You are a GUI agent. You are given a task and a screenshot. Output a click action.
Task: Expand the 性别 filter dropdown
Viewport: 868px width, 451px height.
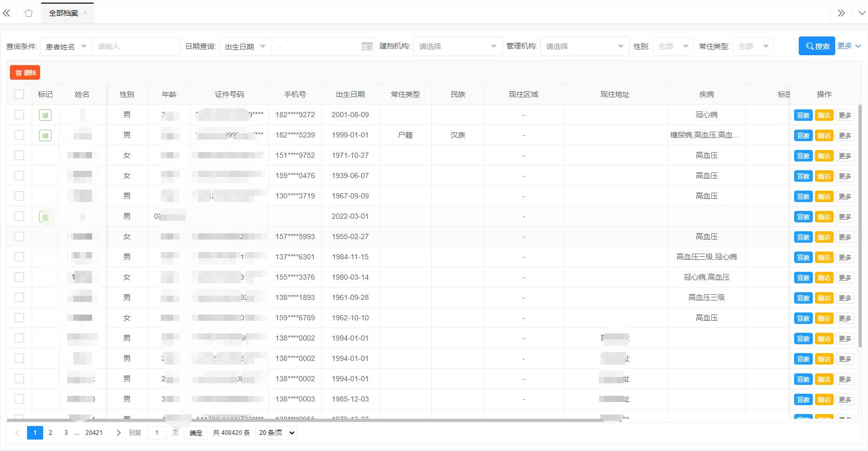[x=673, y=46]
